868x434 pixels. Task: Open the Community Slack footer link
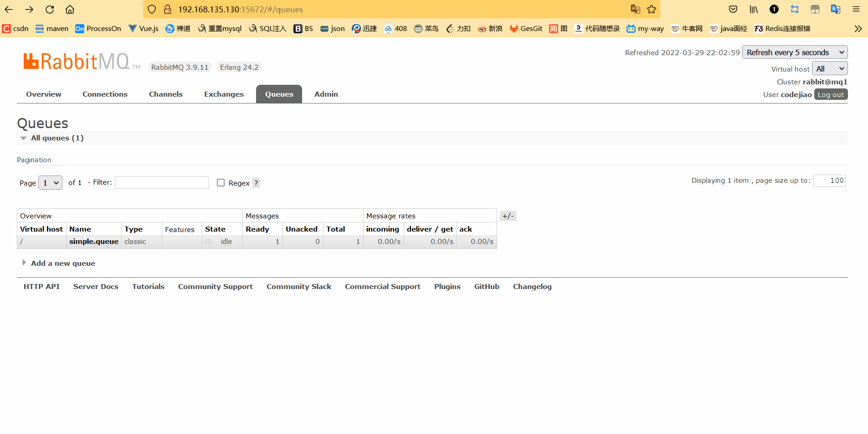[299, 287]
